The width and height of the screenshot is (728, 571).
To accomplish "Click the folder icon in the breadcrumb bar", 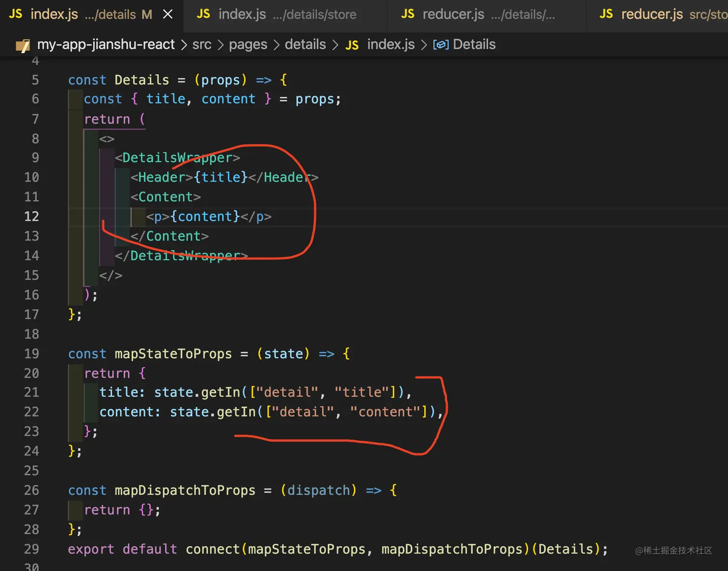I will (x=23, y=45).
